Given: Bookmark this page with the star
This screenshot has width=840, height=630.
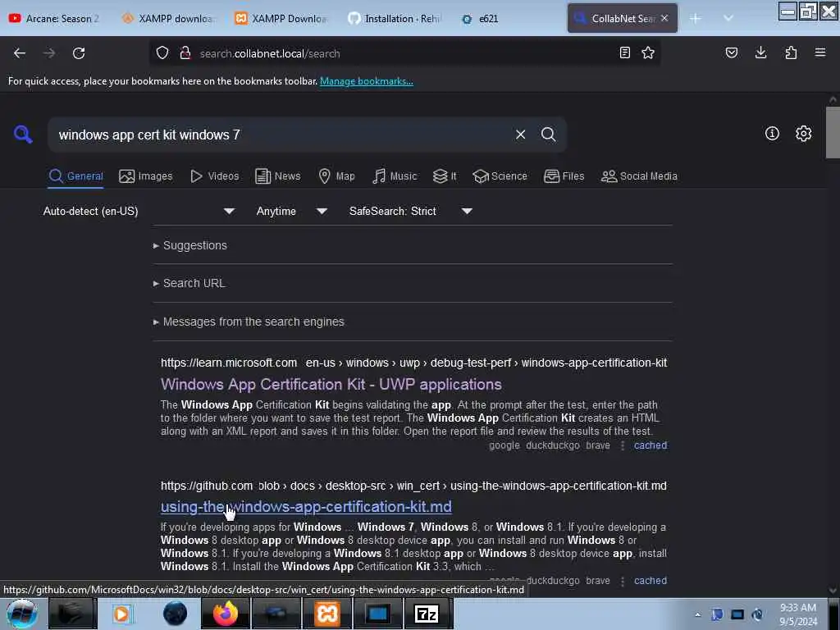Looking at the screenshot, I should click(648, 52).
